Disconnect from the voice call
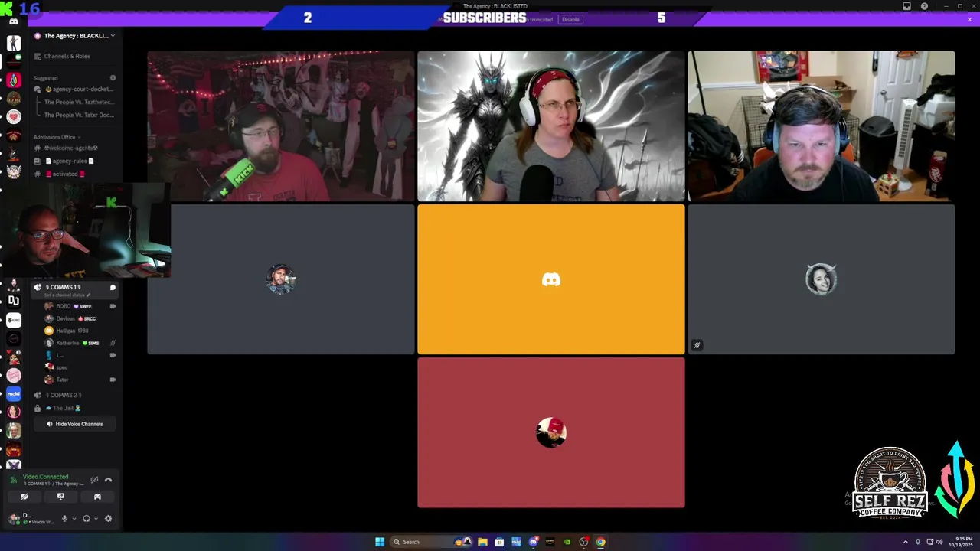 pos(108,480)
